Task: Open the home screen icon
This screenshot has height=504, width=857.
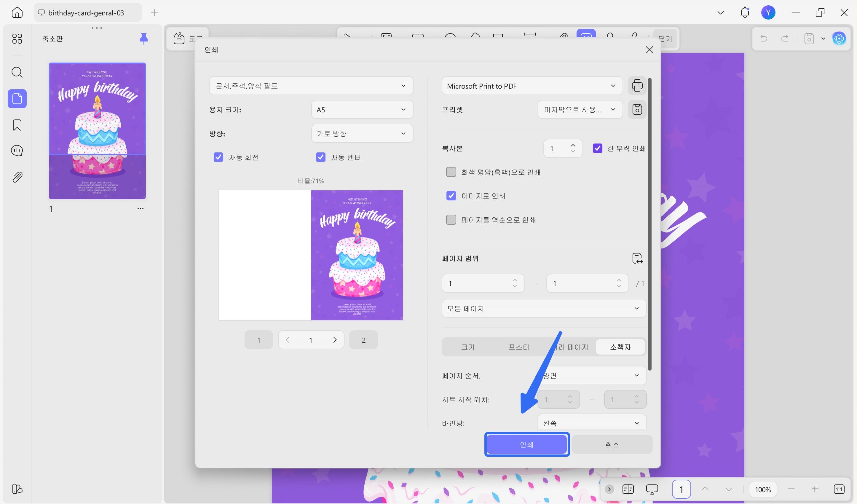Action: [17, 13]
